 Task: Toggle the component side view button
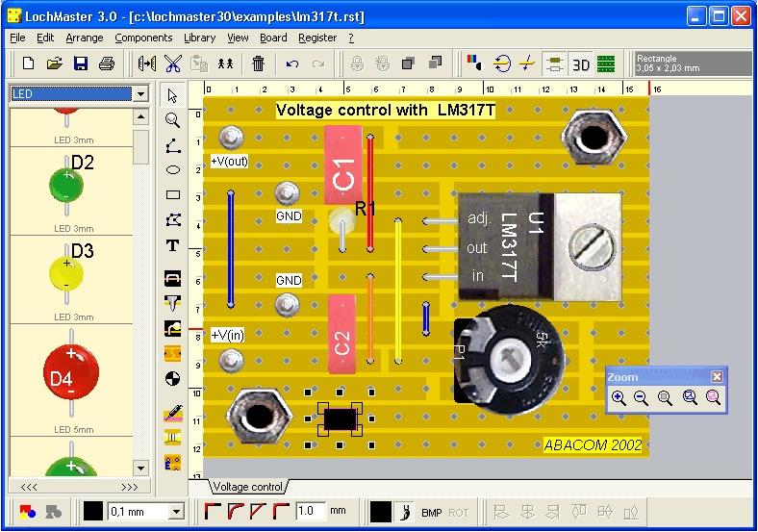pos(554,63)
